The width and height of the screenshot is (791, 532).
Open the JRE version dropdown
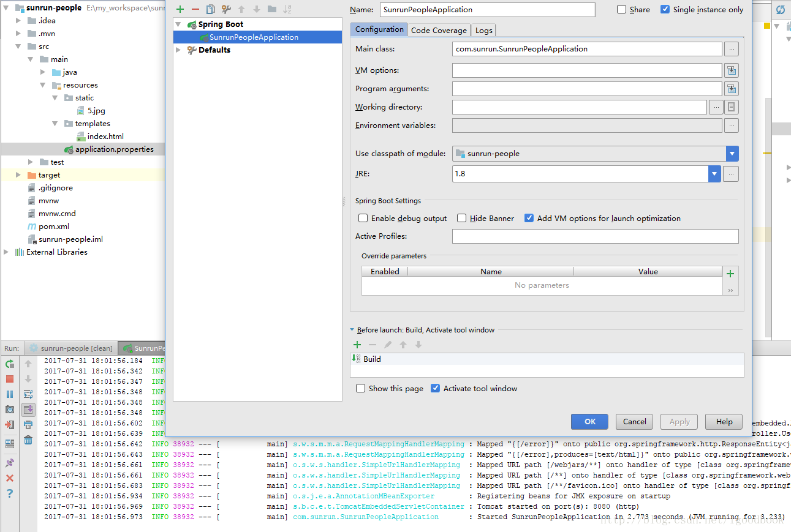pyautogui.click(x=714, y=174)
